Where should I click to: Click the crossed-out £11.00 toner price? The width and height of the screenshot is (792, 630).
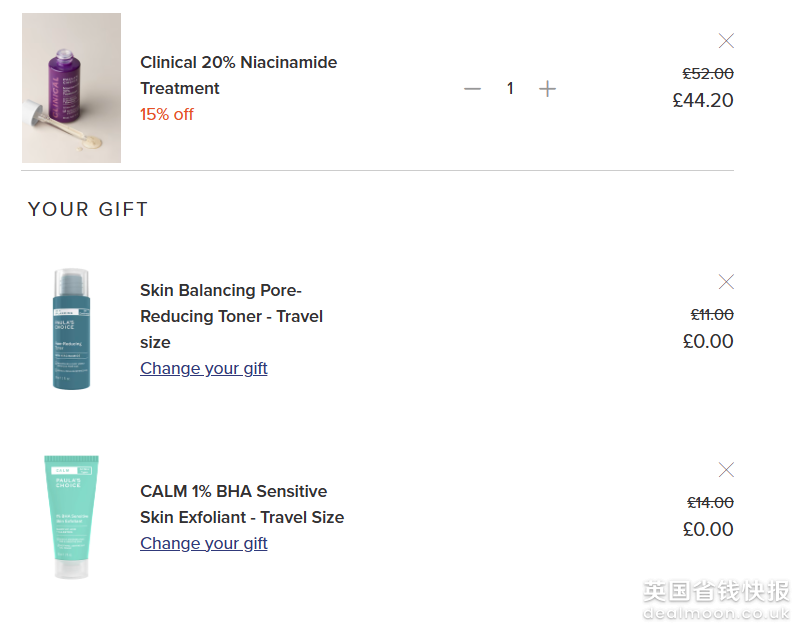(x=712, y=314)
